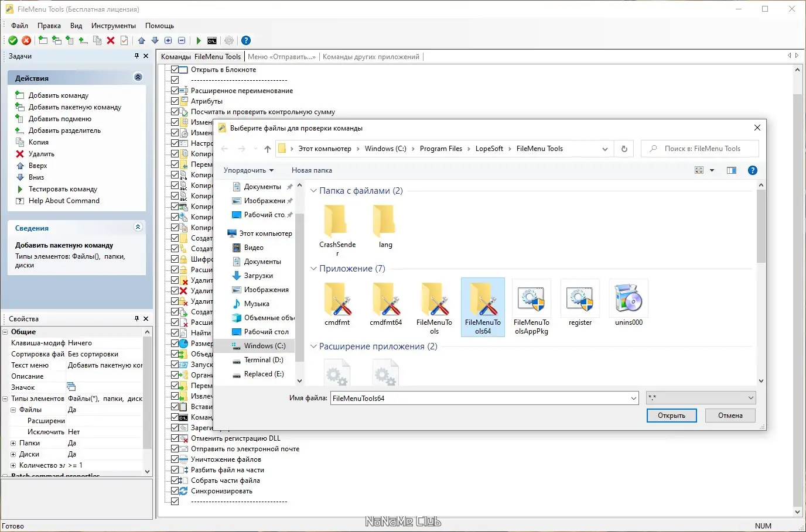Select the FileMenuToolsAppPkg file icon
The width and height of the screenshot is (806, 532).
532,307
